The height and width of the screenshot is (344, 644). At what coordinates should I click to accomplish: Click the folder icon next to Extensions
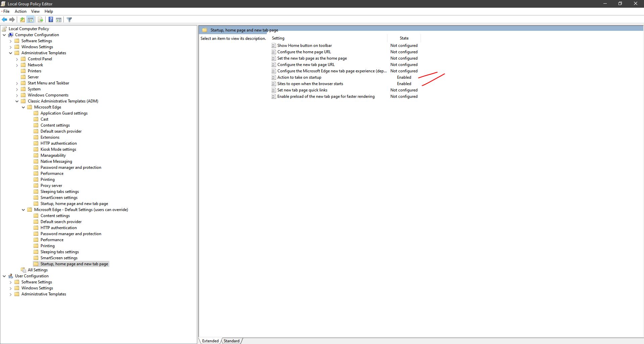(x=36, y=137)
